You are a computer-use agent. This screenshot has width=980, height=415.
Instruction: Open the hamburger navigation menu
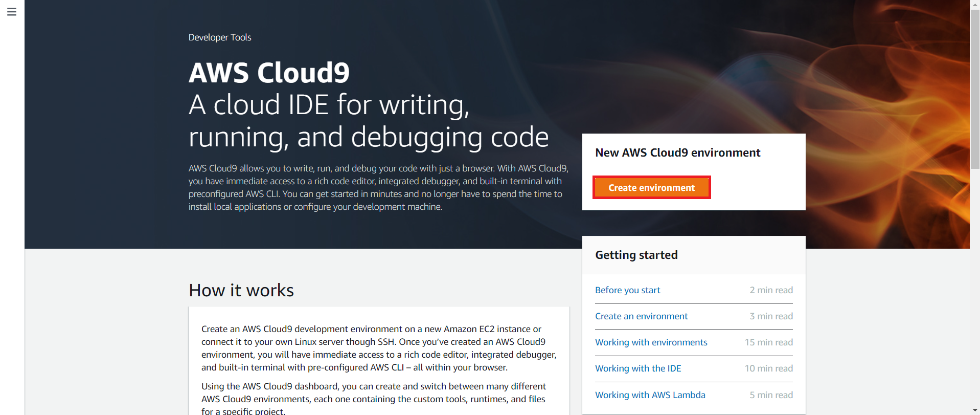click(x=12, y=12)
